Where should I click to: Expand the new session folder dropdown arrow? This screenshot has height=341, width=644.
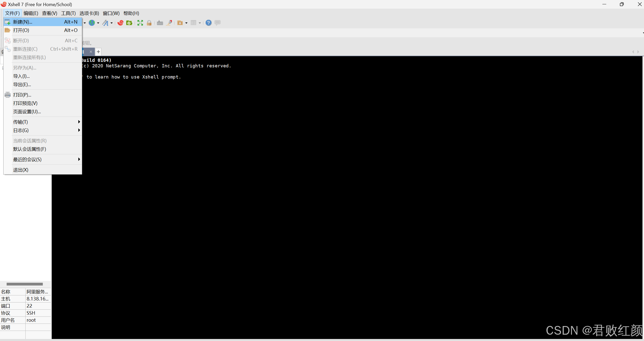(186, 23)
